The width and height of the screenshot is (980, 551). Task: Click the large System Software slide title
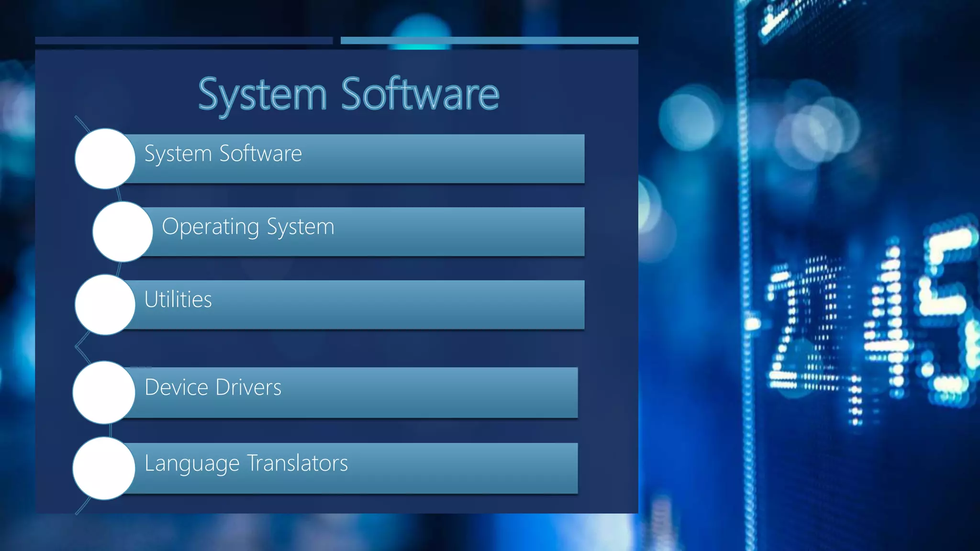348,94
